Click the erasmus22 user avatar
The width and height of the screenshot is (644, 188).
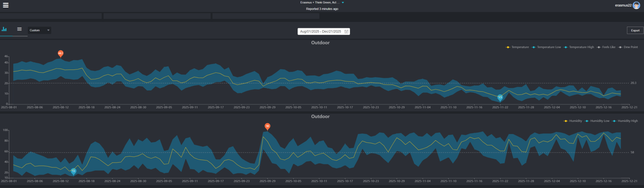click(636, 5)
